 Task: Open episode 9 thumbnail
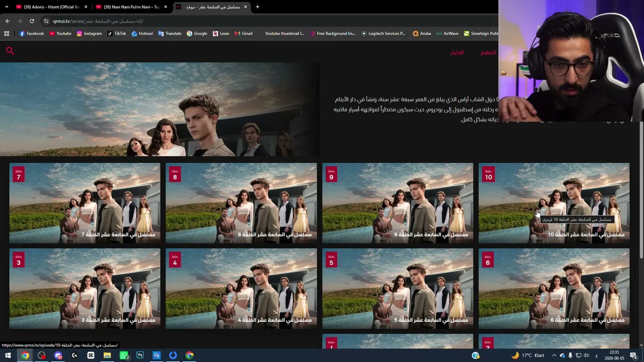coord(397,203)
